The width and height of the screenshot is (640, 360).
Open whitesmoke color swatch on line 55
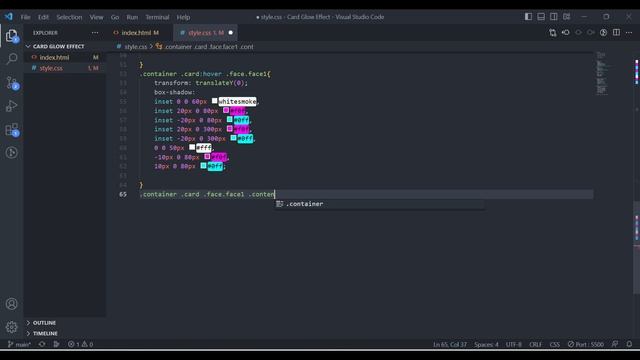point(214,101)
